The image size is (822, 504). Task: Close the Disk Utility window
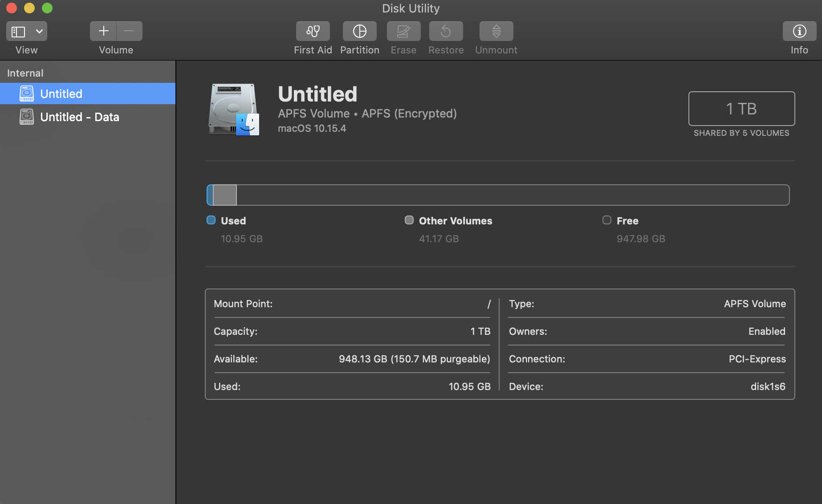click(12, 8)
